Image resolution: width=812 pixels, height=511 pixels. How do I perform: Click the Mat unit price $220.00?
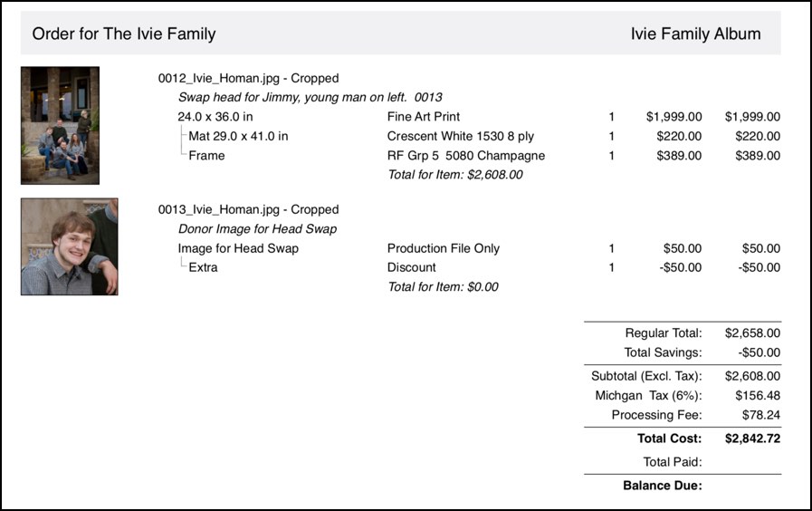tap(679, 136)
